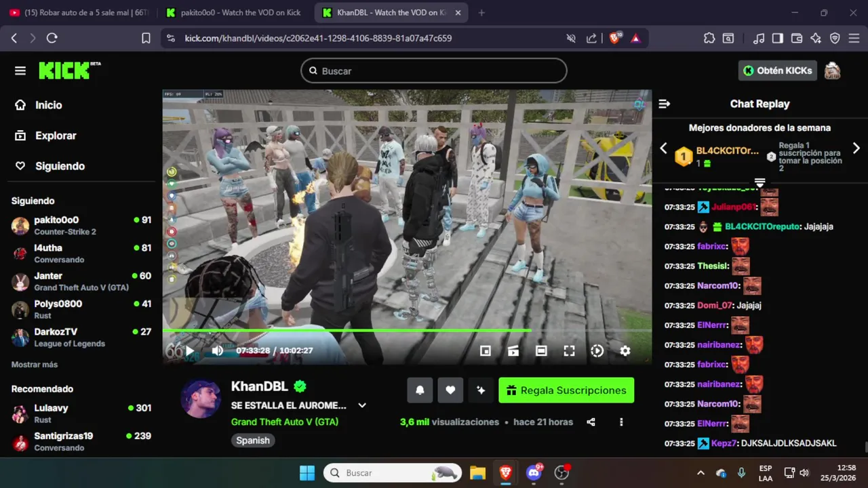
Task: Open Polys0800 followed channel
Action: 81,309
